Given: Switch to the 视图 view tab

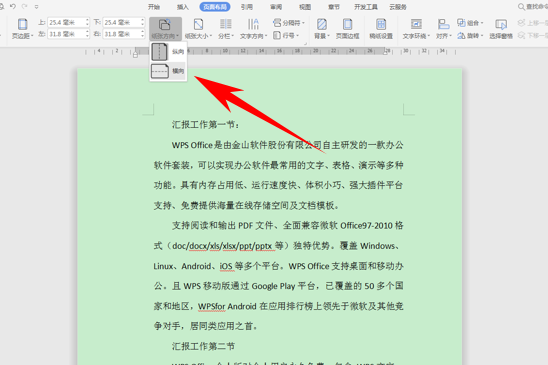Looking at the screenshot, I should 305,7.
